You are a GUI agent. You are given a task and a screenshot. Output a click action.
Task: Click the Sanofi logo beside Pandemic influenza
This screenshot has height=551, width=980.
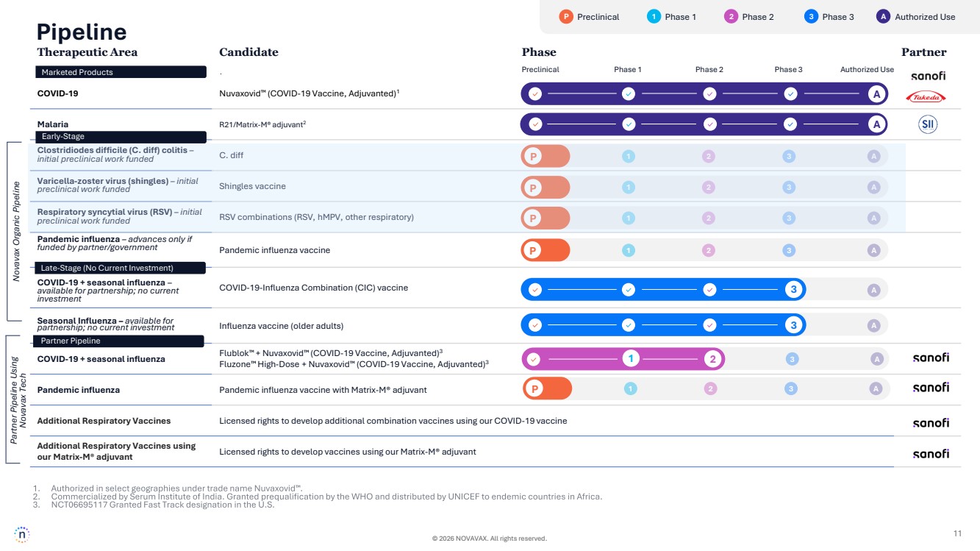931,388
